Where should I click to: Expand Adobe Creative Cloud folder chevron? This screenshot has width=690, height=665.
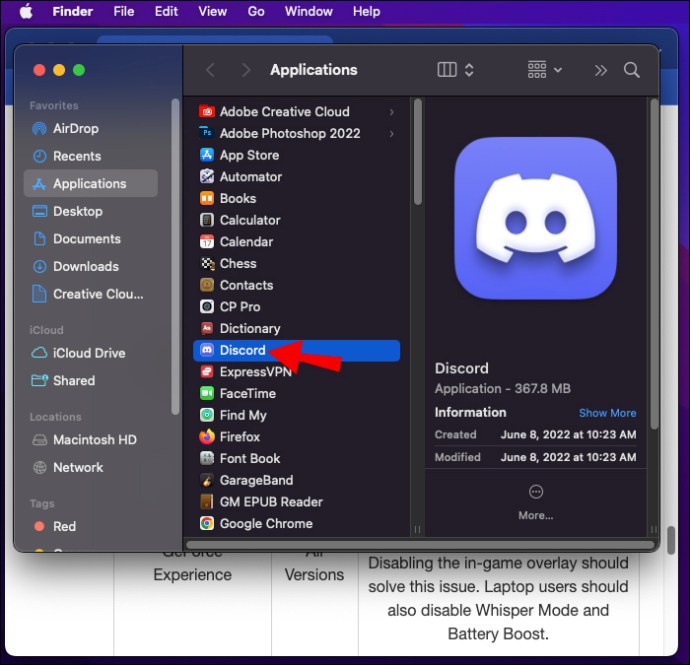click(x=391, y=112)
